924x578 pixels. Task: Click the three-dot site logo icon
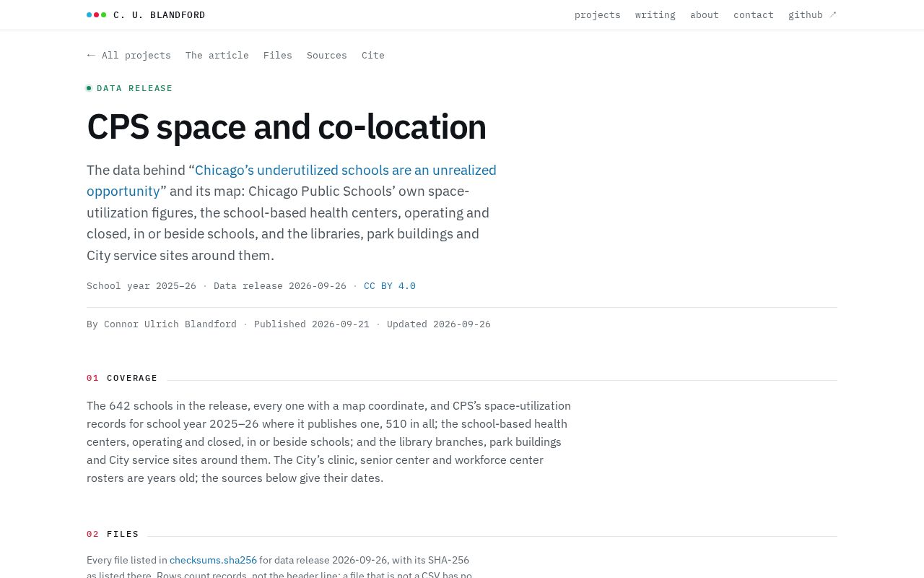(x=96, y=14)
